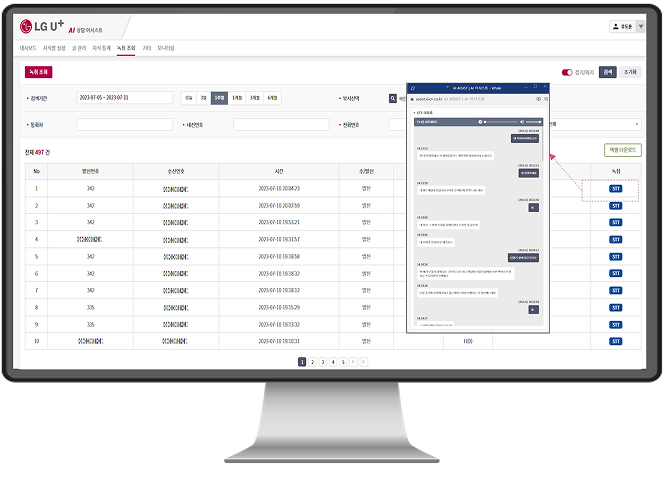Open the 기타 navigation tab
665x480 pixels.
coord(147,48)
